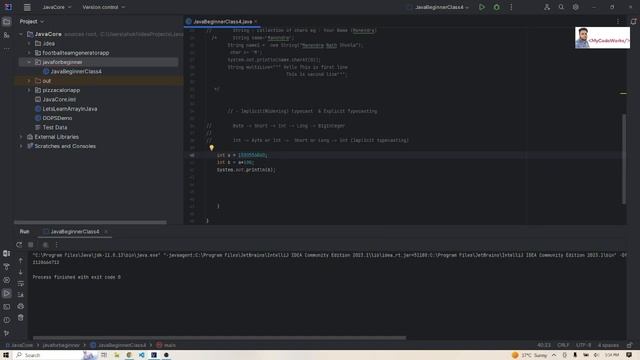
Task: Toggle the Project tool window icon
Action: (7, 22)
